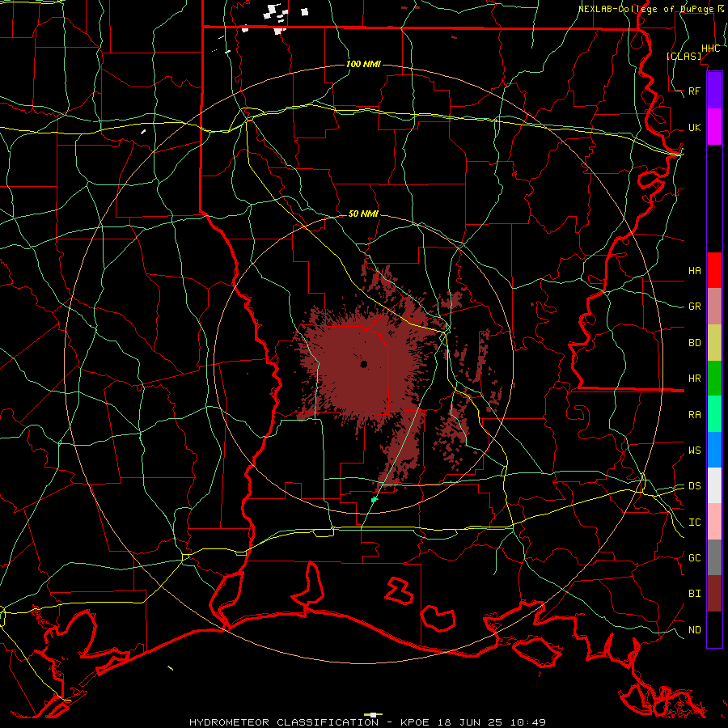This screenshot has height=728, width=728.
Task: Click the 18 JUN 25 date text
Action: (x=469, y=722)
